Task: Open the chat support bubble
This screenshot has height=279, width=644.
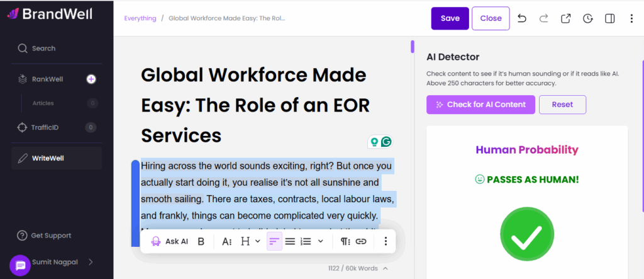Action: coord(20,265)
